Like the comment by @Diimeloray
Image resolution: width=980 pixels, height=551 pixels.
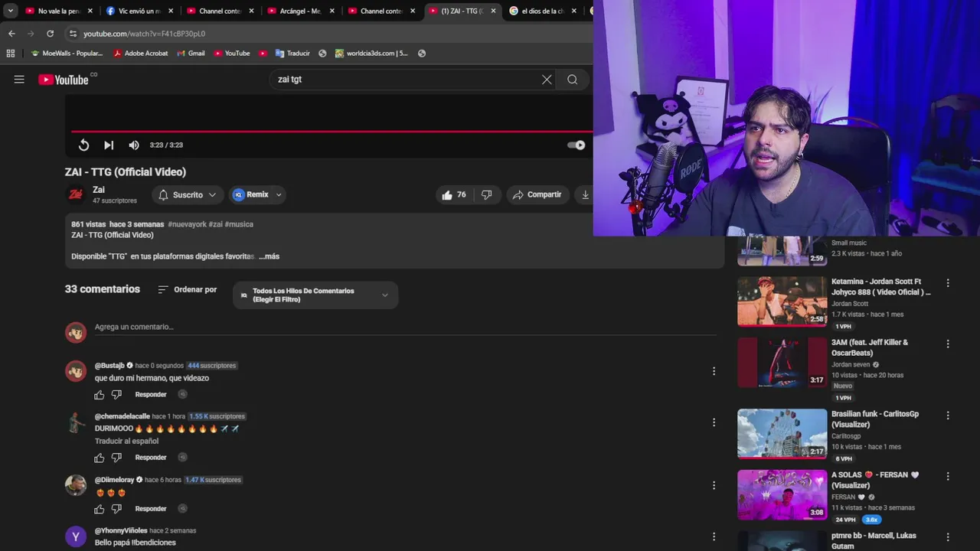coord(99,509)
